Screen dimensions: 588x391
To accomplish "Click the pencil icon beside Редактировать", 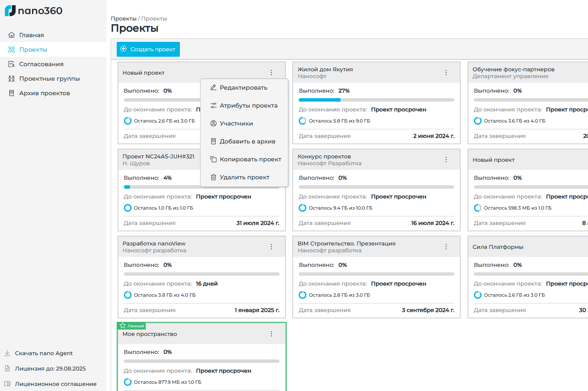I will (213, 87).
